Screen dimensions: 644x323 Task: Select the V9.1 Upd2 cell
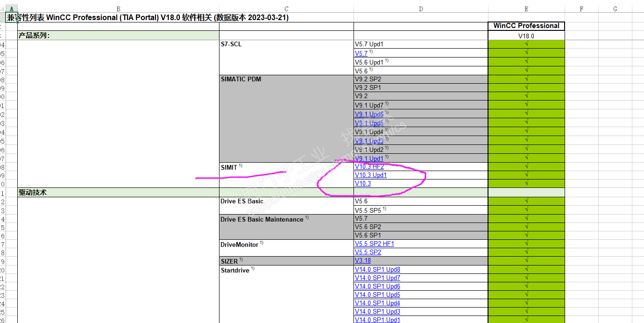point(421,150)
